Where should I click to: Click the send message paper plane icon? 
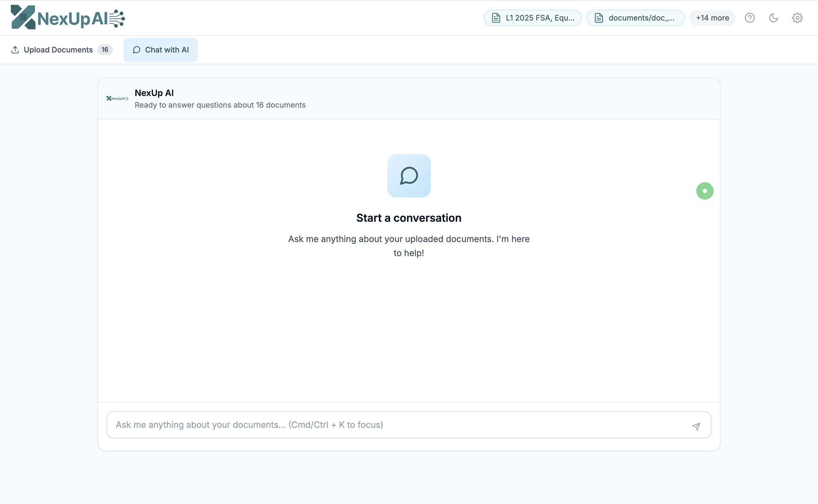696,426
